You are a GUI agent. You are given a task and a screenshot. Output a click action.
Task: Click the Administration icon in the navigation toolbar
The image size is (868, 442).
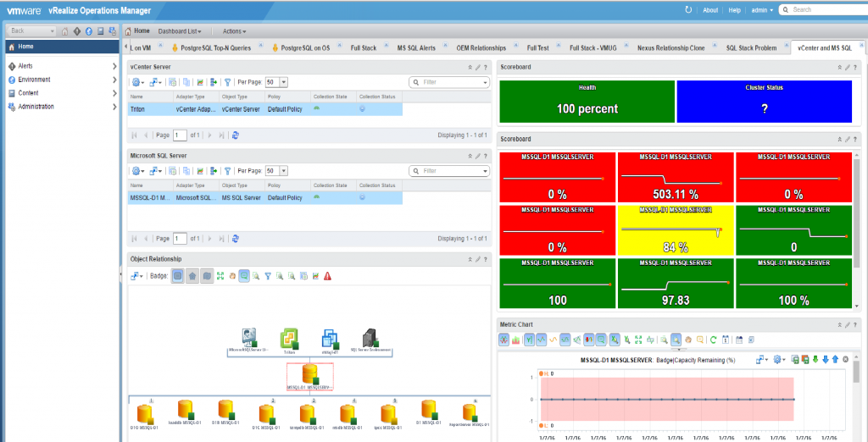(x=113, y=31)
